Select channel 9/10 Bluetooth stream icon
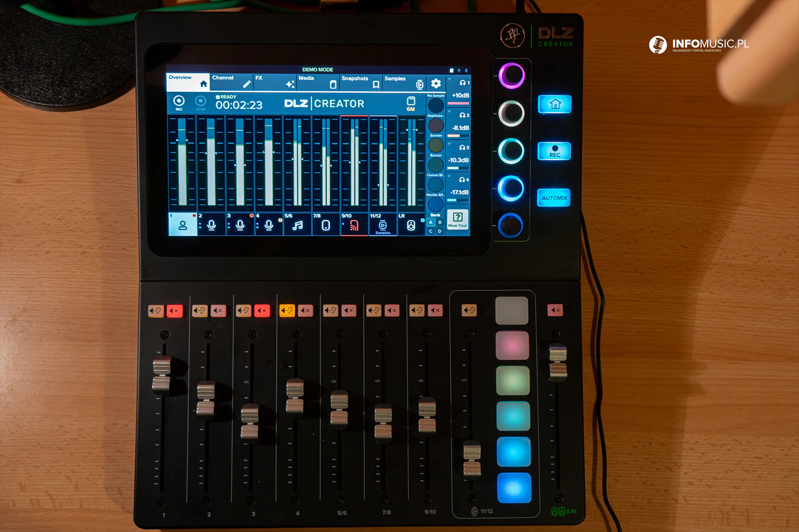This screenshot has height=532, width=799. click(354, 225)
